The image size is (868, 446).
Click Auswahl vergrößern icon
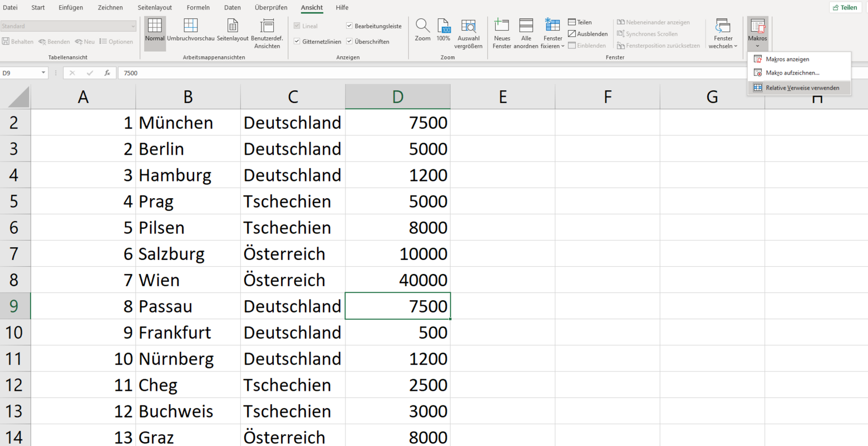click(468, 26)
